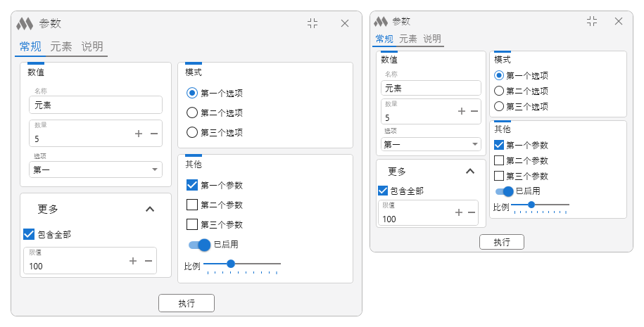Click minus icon of 数量 in left dialog

pos(154,134)
